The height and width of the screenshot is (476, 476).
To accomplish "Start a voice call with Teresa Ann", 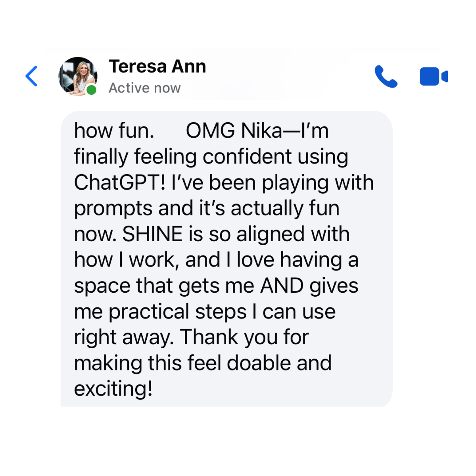I will coord(386,76).
